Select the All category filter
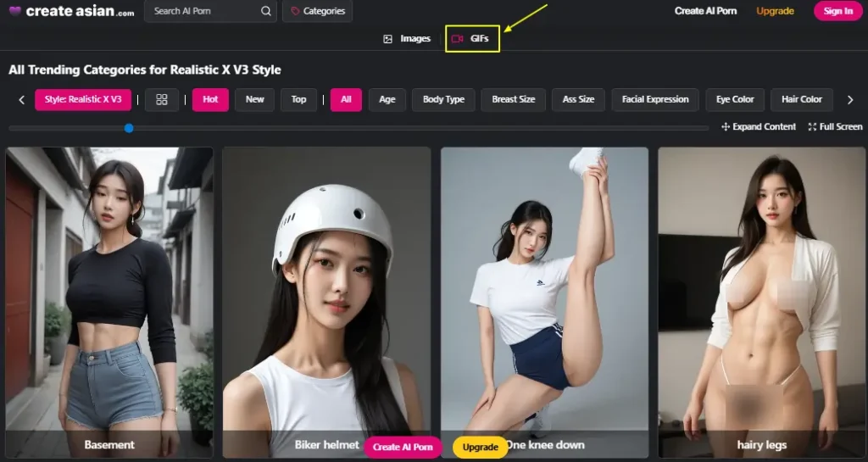The width and height of the screenshot is (868, 462). click(346, 99)
